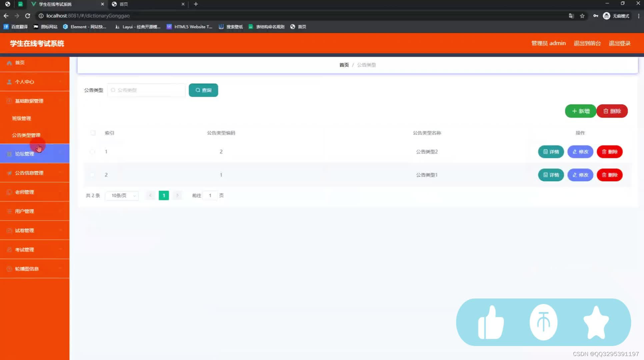644x360 pixels.
Task: Click the 修改 icon for 公告类型2
Action: click(x=580, y=151)
